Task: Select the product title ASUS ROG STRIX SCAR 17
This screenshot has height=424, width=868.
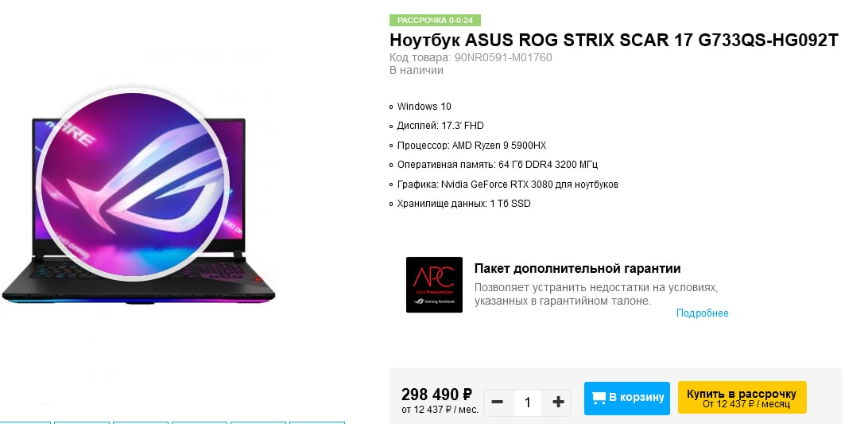Action: [x=614, y=41]
